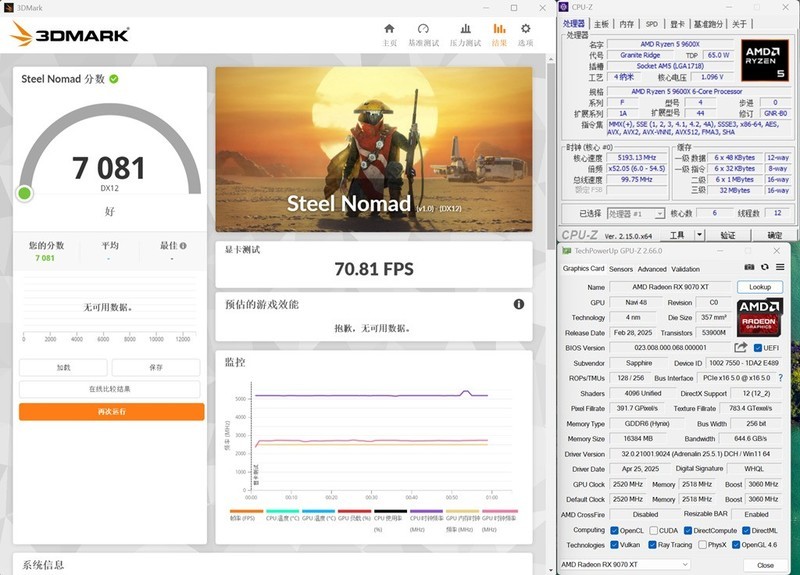This screenshot has width=800, height=575.
Task: Click the green validation checkmark beside Steel Nomad score
Action: pyautogui.click(x=114, y=79)
